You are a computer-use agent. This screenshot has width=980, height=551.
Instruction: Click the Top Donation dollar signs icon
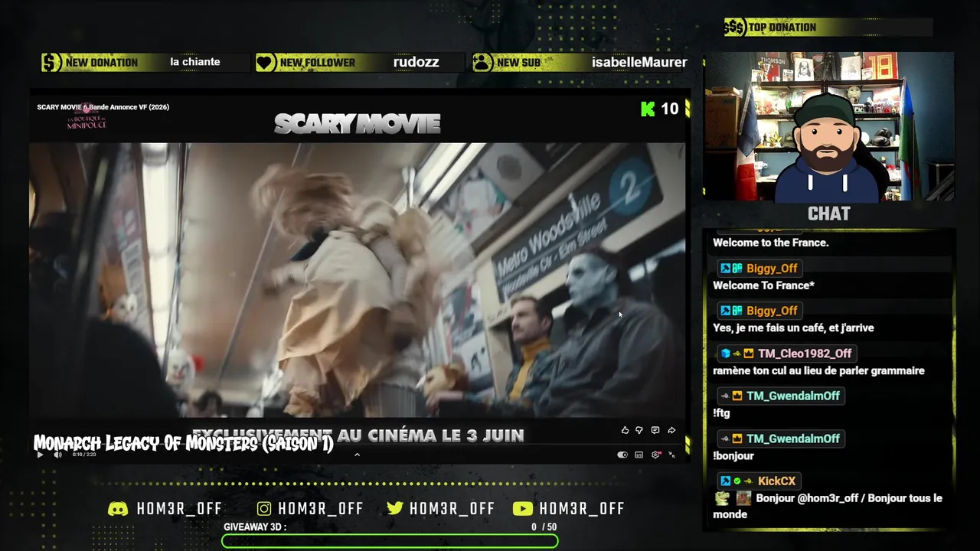(x=735, y=28)
